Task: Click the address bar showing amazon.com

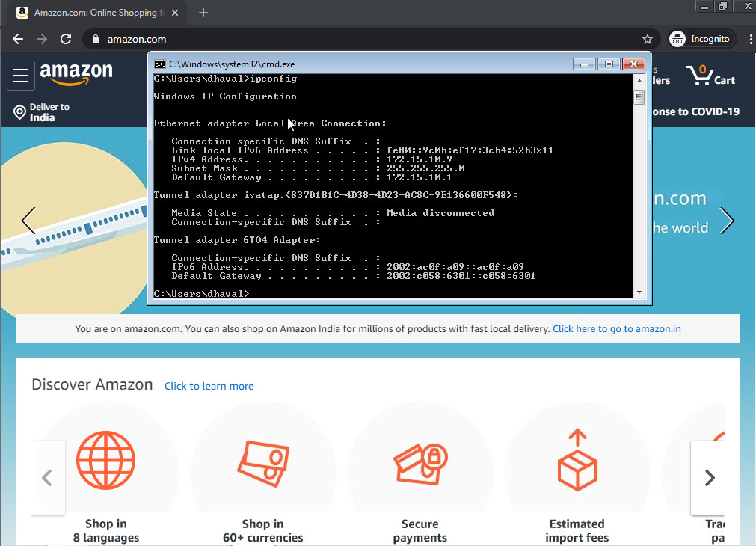Action: [x=371, y=39]
